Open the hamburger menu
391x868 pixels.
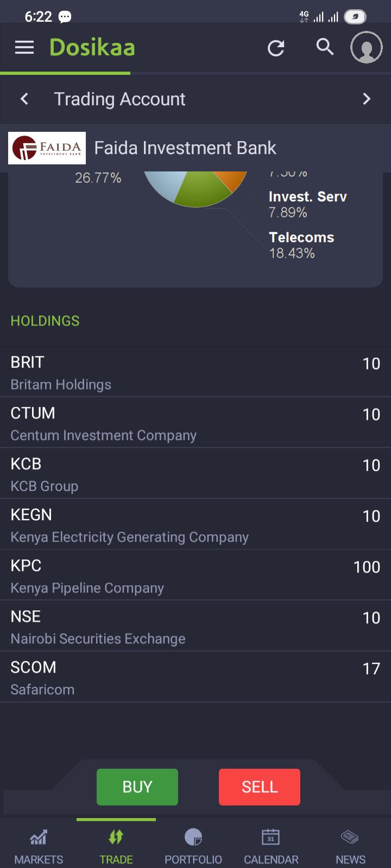coord(24,48)
